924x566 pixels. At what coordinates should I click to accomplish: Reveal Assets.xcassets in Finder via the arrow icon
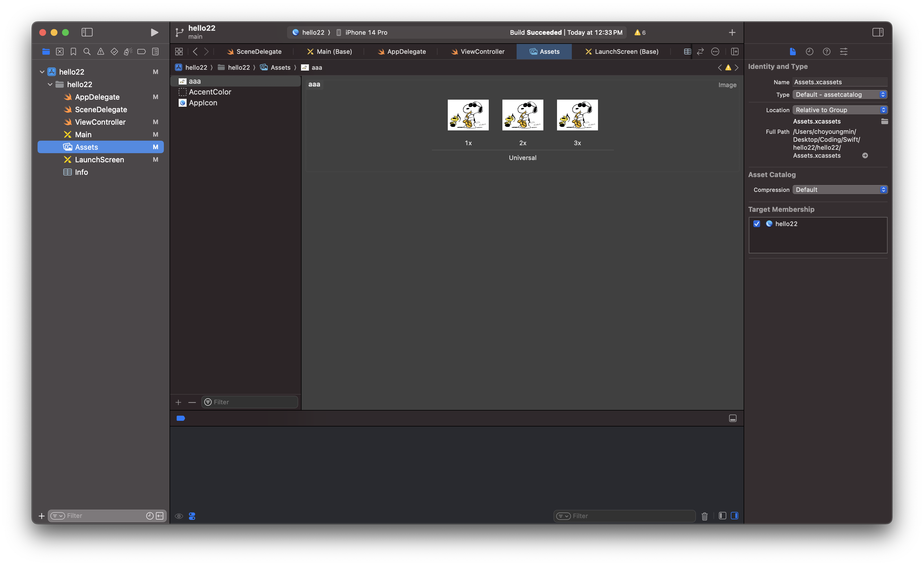click(865, 155)
